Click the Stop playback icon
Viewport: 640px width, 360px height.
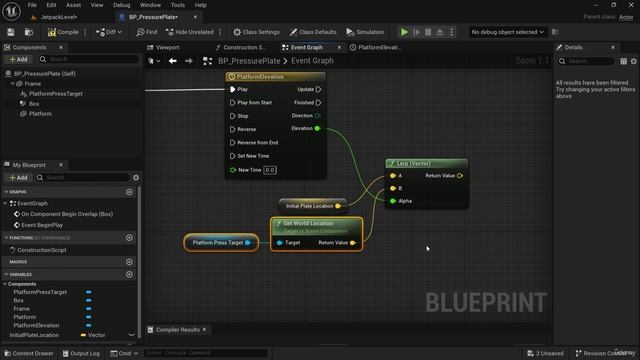pos(428,32)
